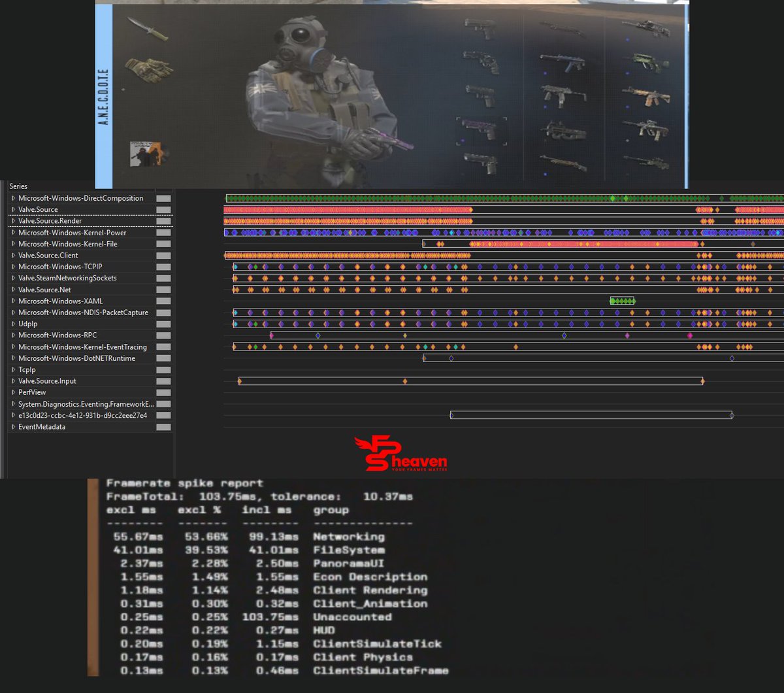Expand the Microsoft-Windows-TCPIP series
The width and height of the screenshot is (784, 693).
coord(13,267)
